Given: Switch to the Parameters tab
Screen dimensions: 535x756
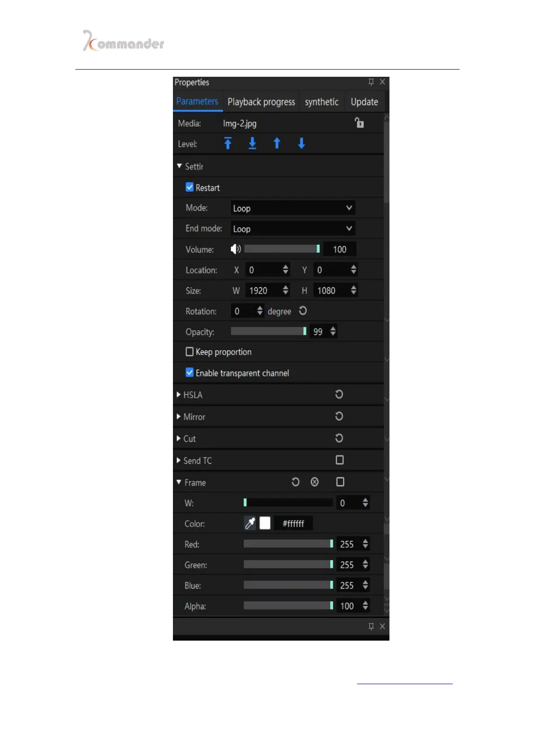Looking at the screenshot, I should [x=197, y=101].
